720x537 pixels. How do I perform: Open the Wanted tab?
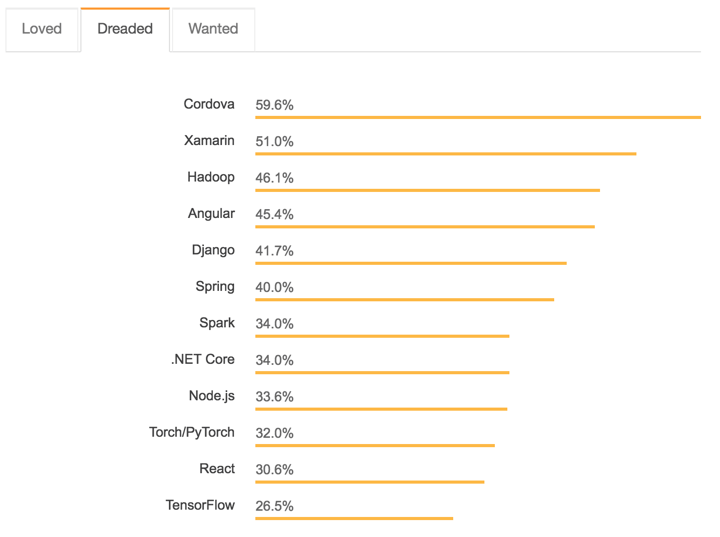(x=213, y=29)
